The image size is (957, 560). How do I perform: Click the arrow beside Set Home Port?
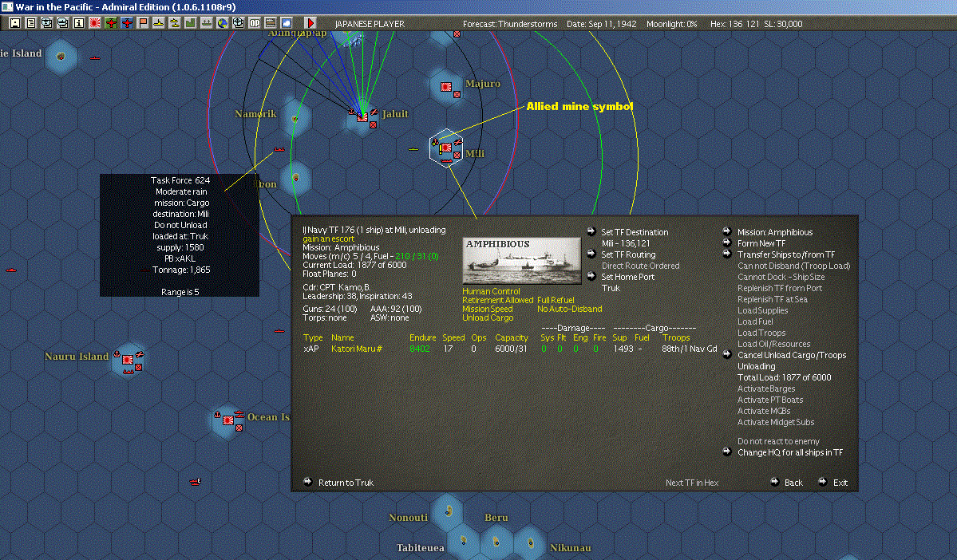tap(591, 276)
